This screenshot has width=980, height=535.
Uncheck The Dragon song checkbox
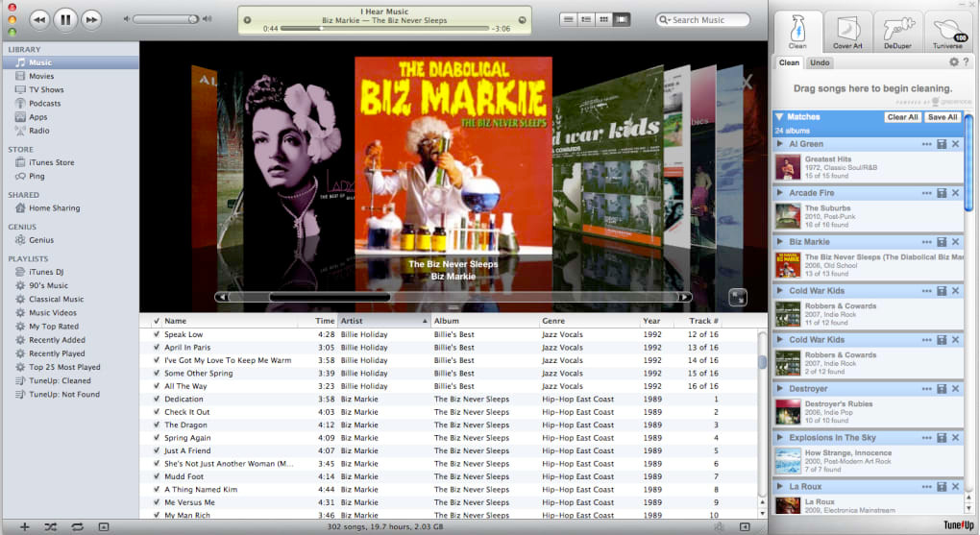157,425
